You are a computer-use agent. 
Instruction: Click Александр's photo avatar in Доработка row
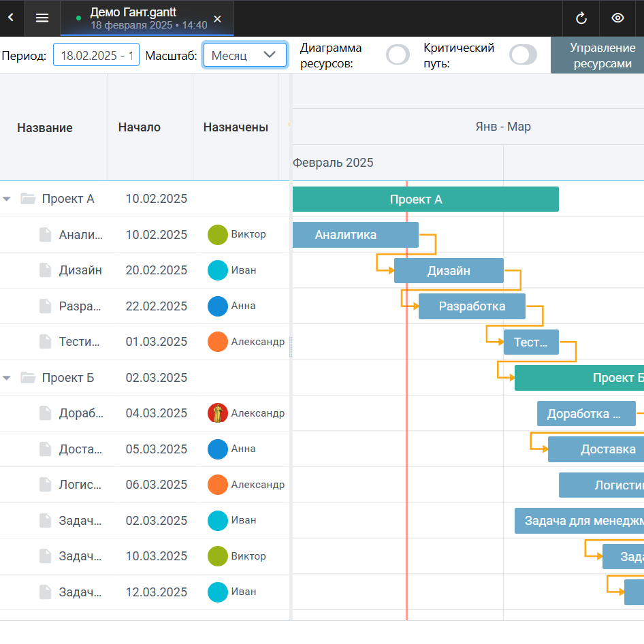tap(217, 413)
